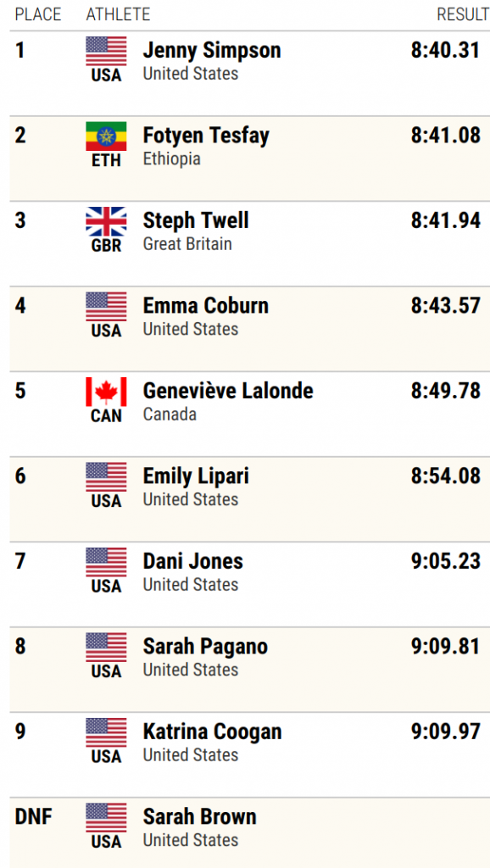Click the ATHLETE column header
The width and height of the screenshot is (490, 868).
coord(118,14)
